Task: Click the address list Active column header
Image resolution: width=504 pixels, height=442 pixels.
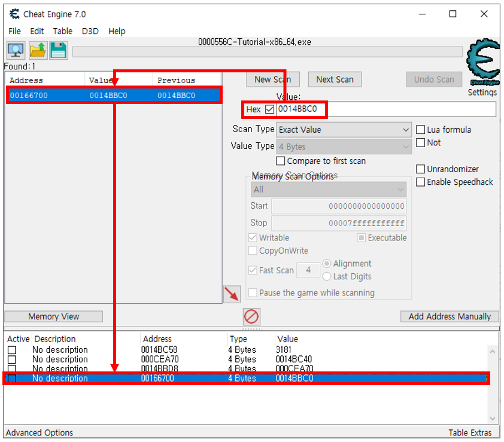Action: tap(19, 339)
